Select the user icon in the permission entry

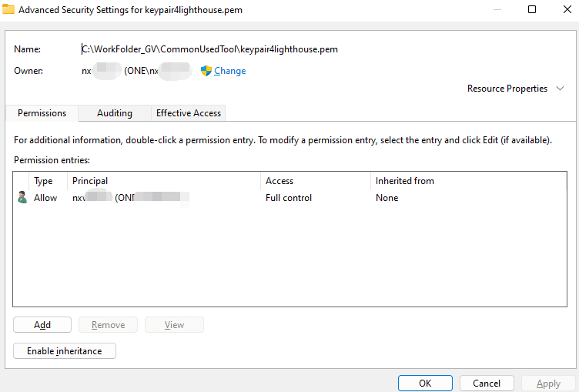point(22,198)
